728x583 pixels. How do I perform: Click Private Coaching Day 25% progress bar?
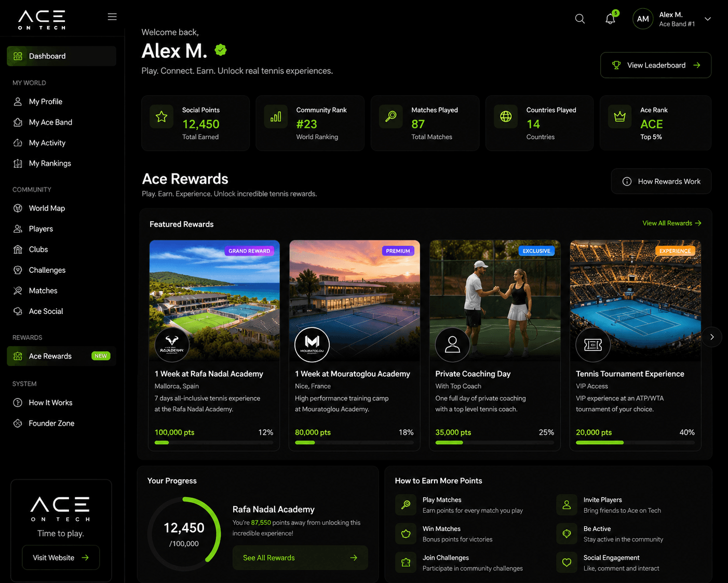tap(495, 443)
